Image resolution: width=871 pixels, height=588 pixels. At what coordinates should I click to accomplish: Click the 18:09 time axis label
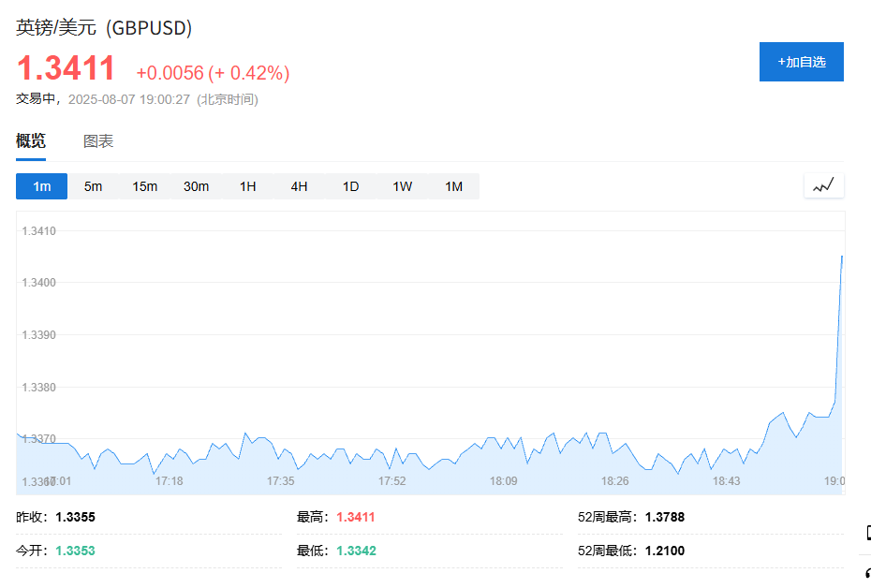pyautogui.click(x=503, y=480)
